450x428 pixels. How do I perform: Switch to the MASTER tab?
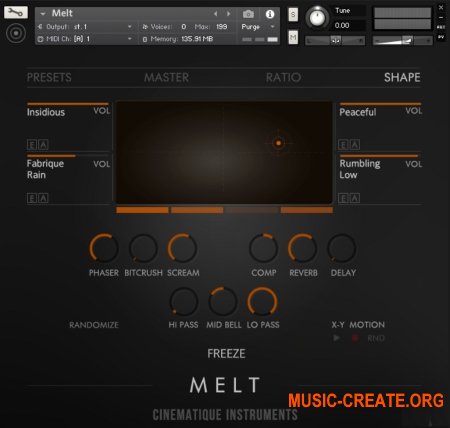tap(166, 77)
